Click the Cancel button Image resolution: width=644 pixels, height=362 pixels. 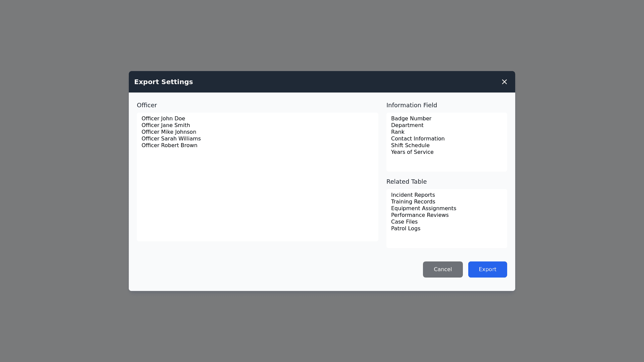point(443,269)
